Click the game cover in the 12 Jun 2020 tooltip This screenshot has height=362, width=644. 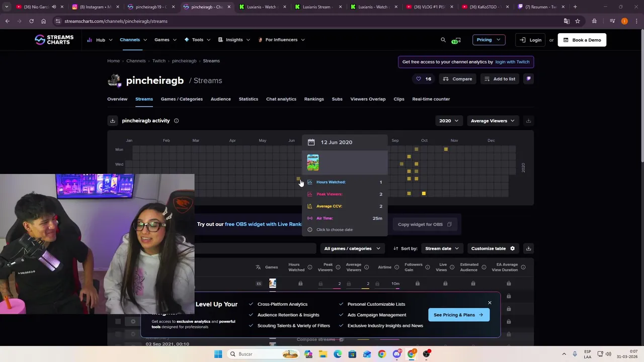pyautogui.click(x=313, y=162)
